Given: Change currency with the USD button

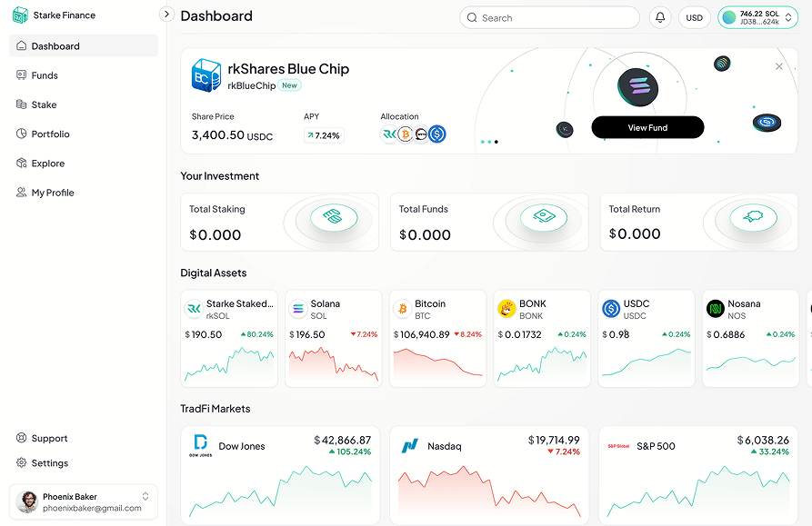Looking at the screenshot, I should 695,17.
